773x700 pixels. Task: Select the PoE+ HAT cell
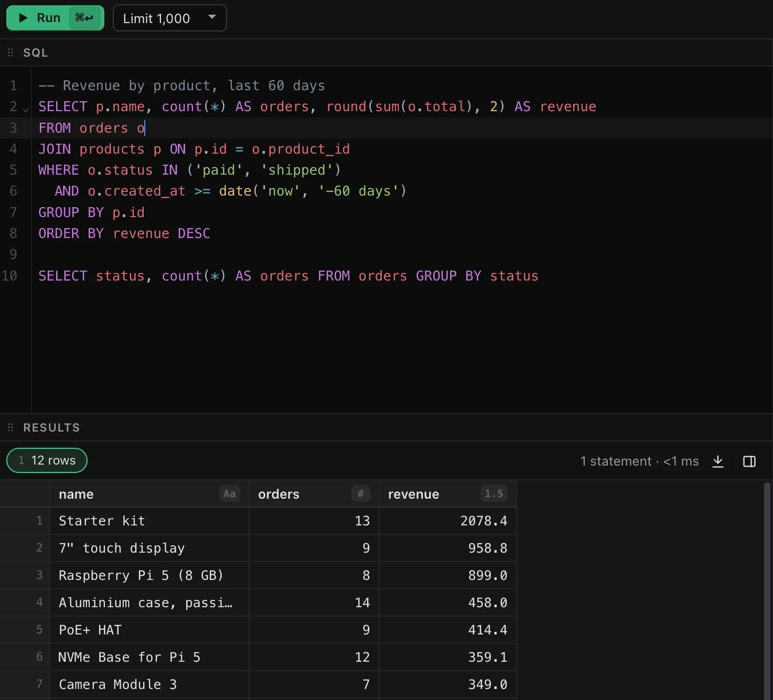[149, 630]
